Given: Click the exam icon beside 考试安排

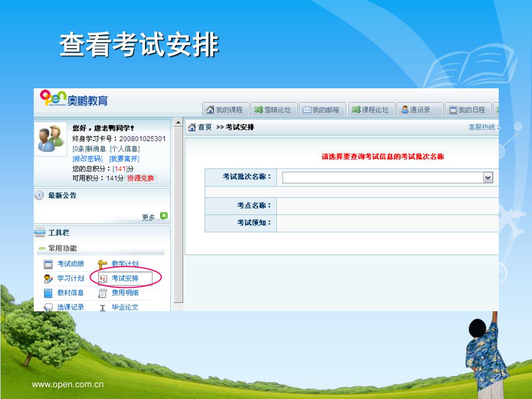Looking at the screenshot, I should [102, 279].
